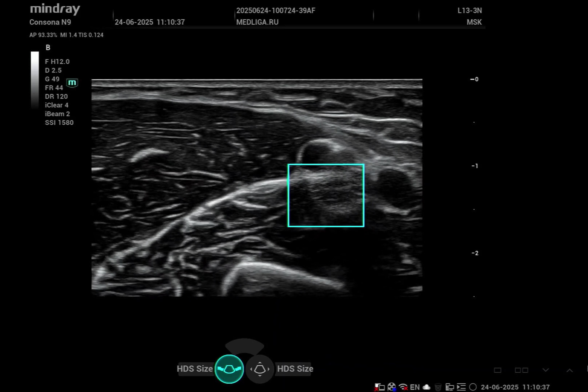Click the L13-3N probe label
Viewport: 588px width, 392px height.
click(469, 11)
